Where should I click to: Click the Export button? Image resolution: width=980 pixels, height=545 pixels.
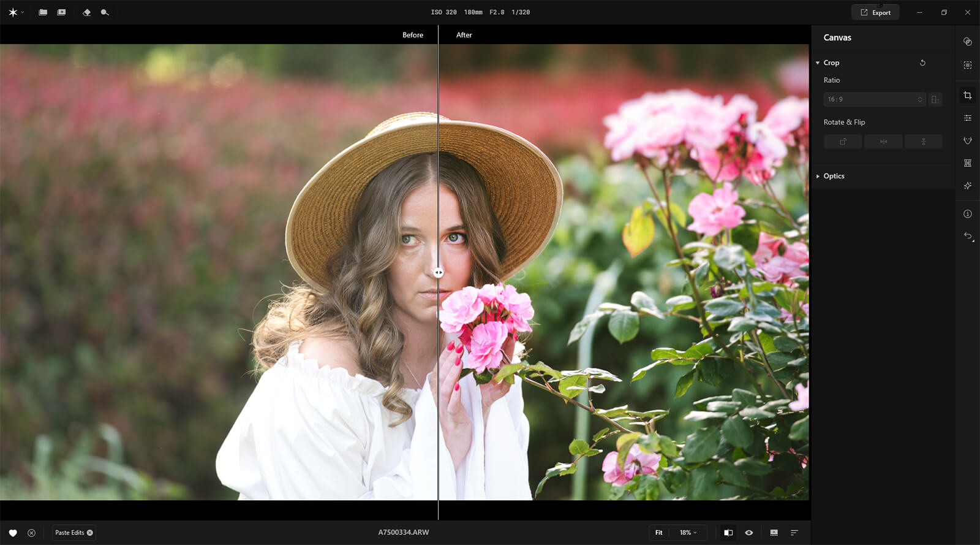(x=875, y=12)
